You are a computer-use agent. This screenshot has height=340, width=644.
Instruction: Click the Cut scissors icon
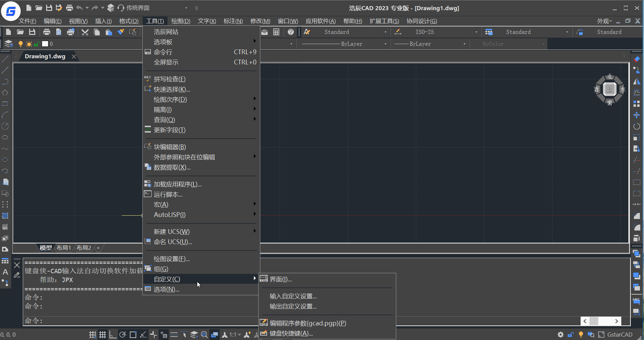85,32
